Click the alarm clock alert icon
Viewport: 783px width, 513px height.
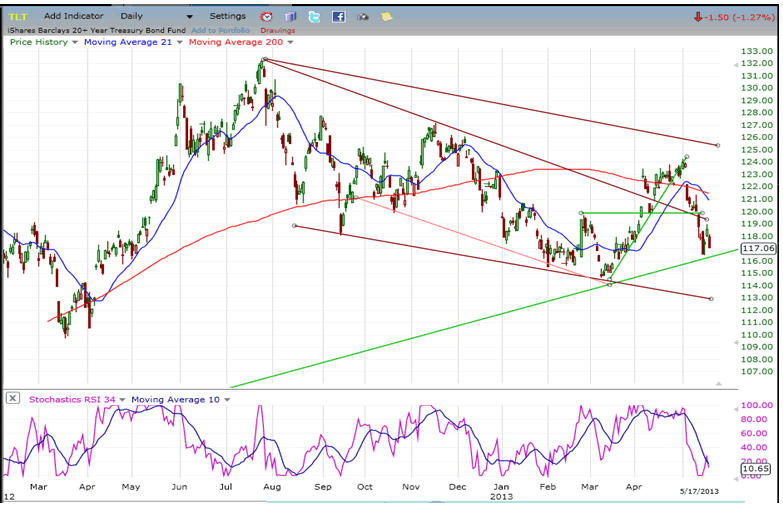coord(267,17)
